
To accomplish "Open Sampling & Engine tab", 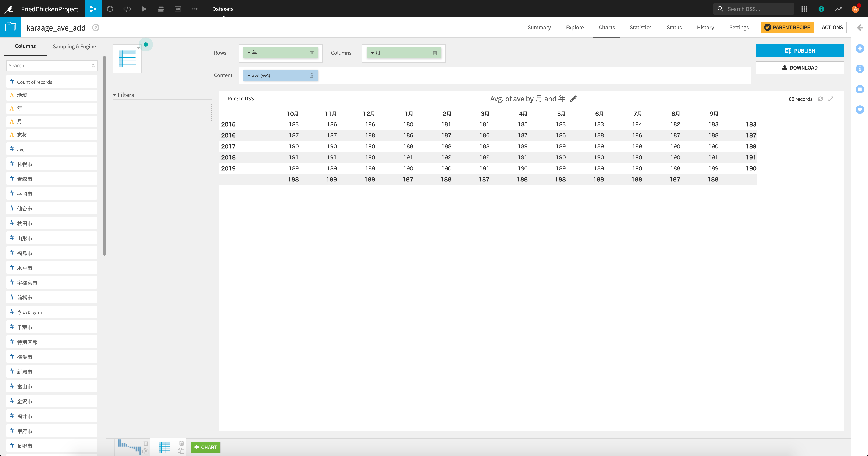I will point(74,46).
